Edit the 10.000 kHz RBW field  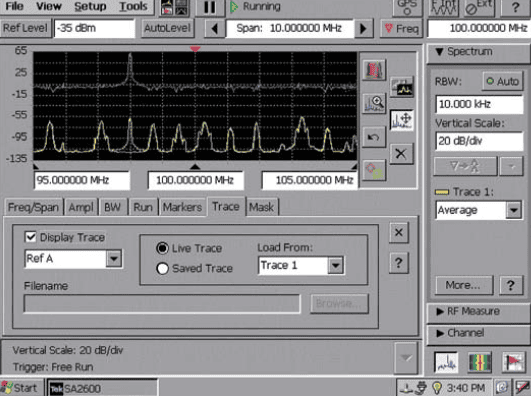tap(479, 104)
